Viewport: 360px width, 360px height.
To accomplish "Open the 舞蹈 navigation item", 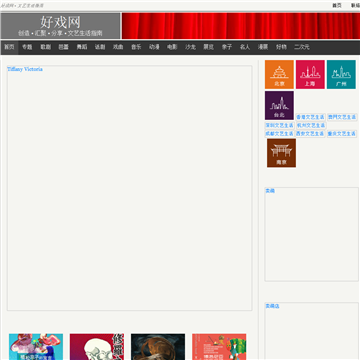I will pyautogui.click(x=82, y=47).
